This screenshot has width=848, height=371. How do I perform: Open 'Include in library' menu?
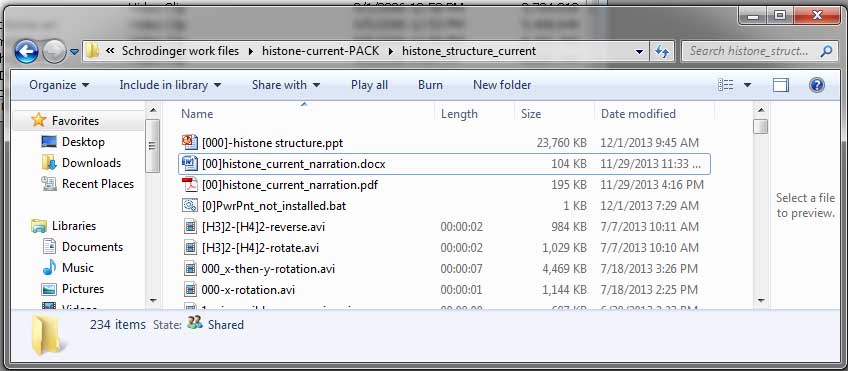[170, 85]
